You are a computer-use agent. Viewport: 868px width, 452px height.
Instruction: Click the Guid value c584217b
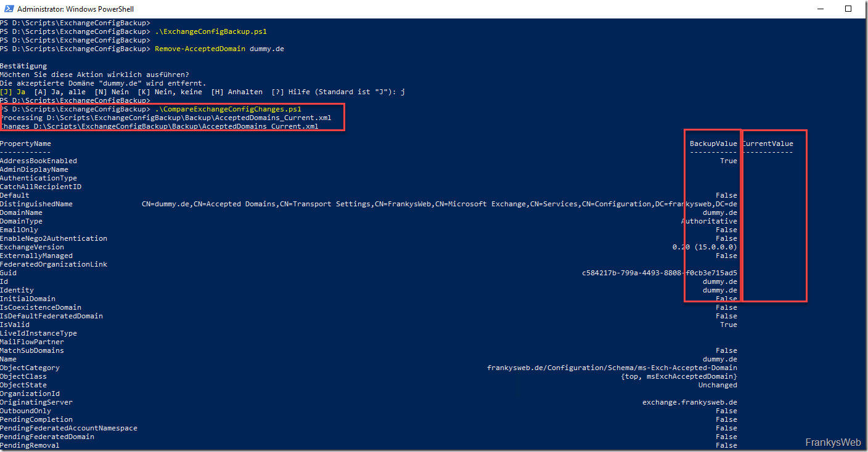pos(659,273)
